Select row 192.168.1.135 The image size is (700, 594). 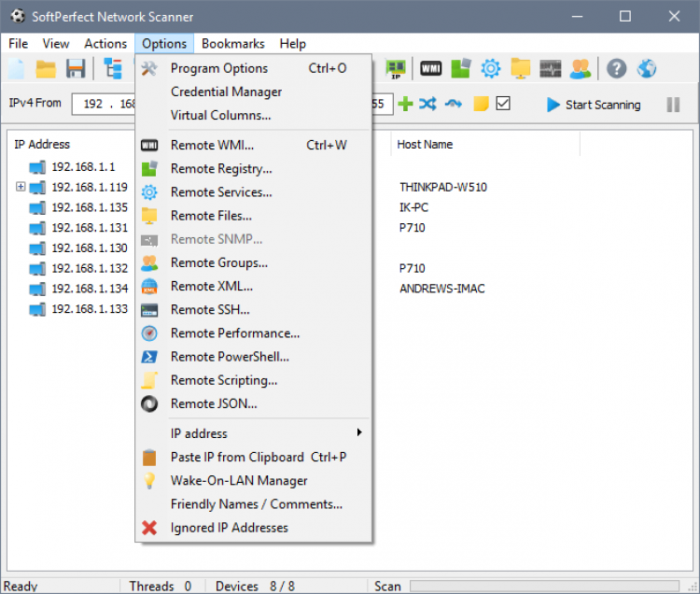pos(90,207)
